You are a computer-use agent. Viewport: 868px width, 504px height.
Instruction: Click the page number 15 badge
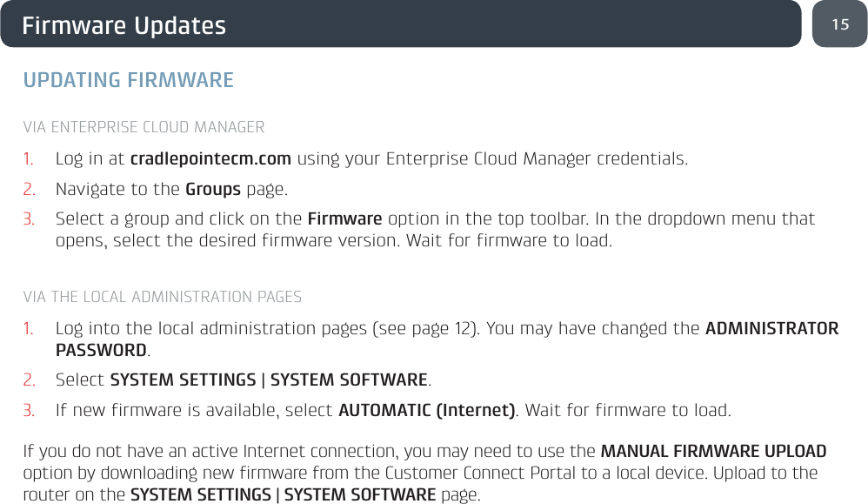840,24
